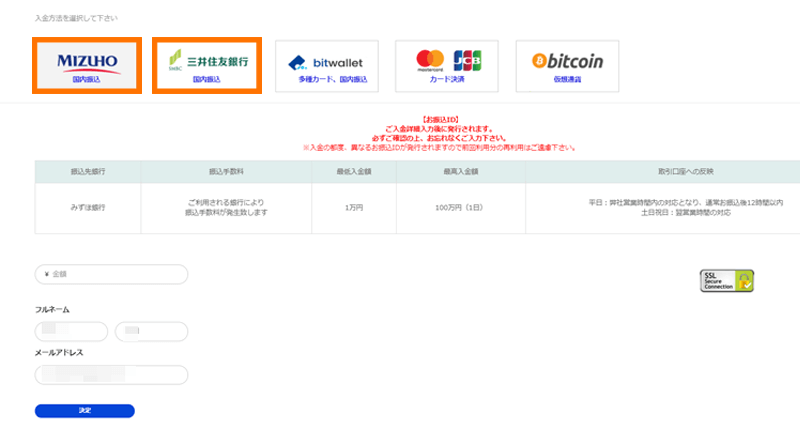
Task: Click the 入金方法を選択して下さい heading text
Action: pos(76,18)
